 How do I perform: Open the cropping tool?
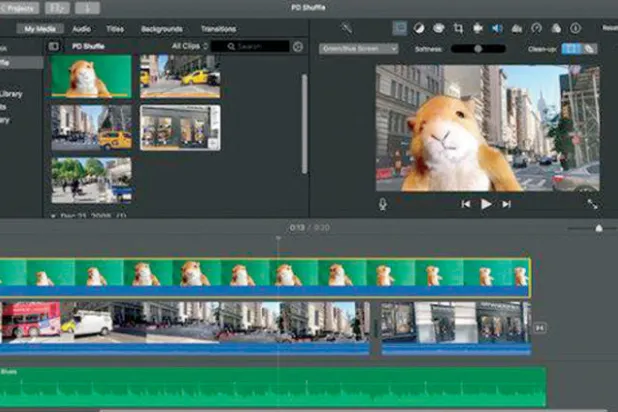click(458, 28)
